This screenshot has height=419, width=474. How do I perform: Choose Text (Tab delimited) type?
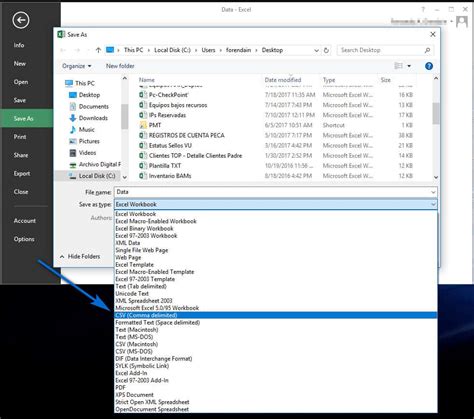point(275,286)
